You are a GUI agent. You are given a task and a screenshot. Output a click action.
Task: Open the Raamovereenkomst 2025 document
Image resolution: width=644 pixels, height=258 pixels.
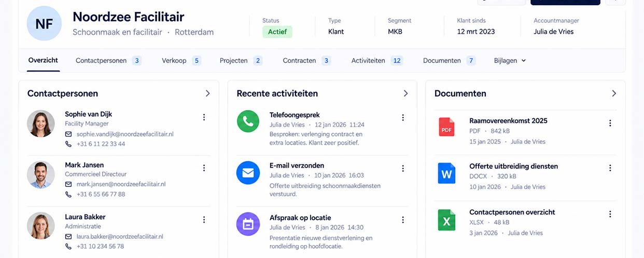coord(508,120)
